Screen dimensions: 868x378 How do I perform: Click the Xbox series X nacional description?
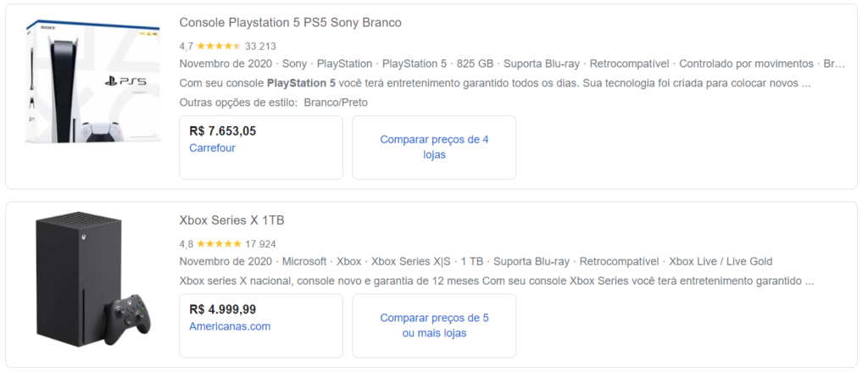496,281
